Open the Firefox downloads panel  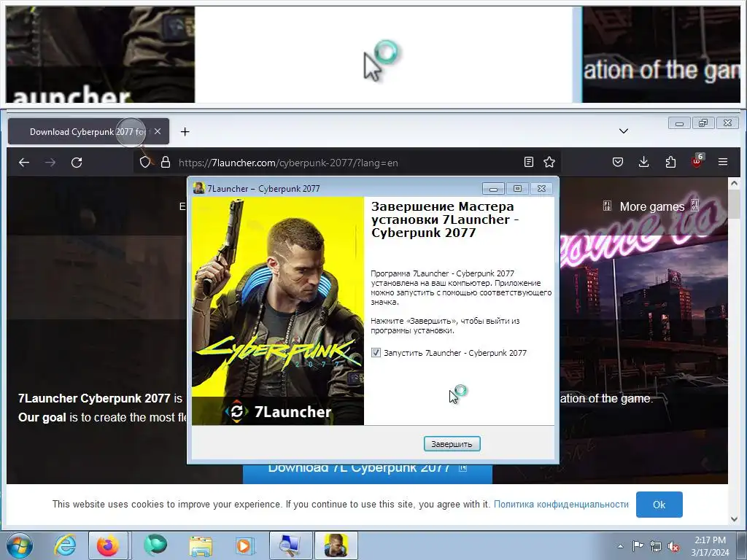643,163
